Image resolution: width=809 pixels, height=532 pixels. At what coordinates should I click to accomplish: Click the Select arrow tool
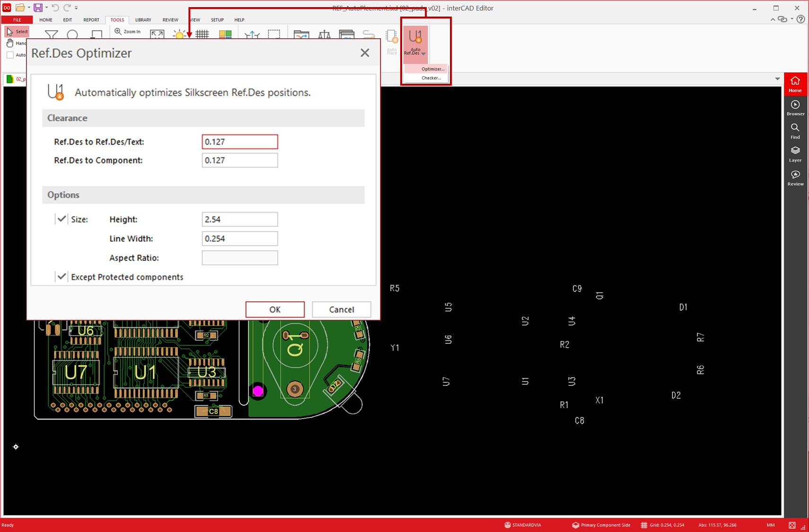tap(17, 32)
